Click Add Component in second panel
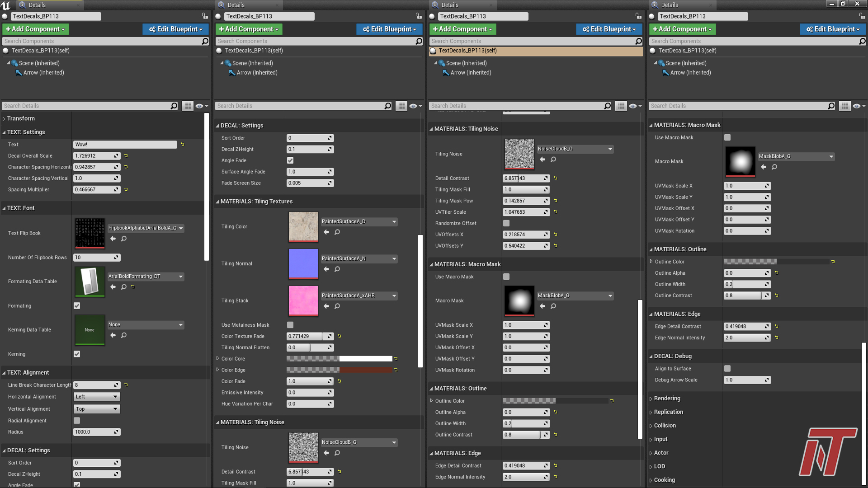The height and width of the screenshot is (488, 868). [249, 29]
